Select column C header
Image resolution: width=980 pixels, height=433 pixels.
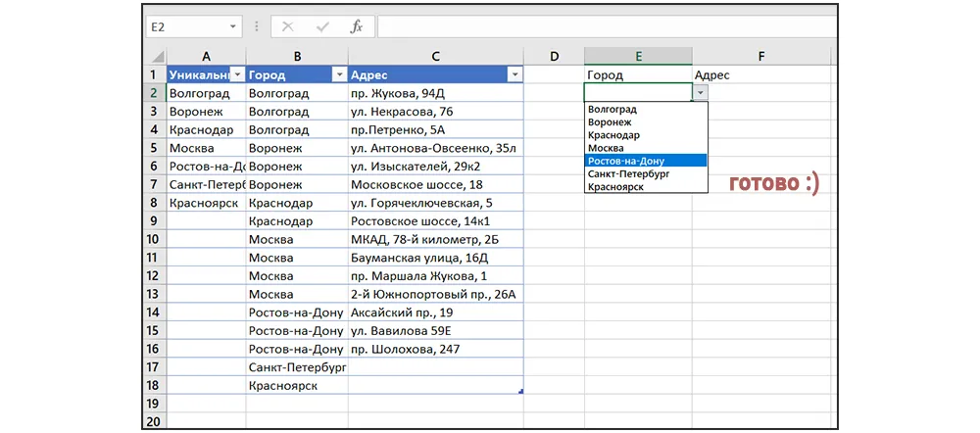click(x=435, y=56)
